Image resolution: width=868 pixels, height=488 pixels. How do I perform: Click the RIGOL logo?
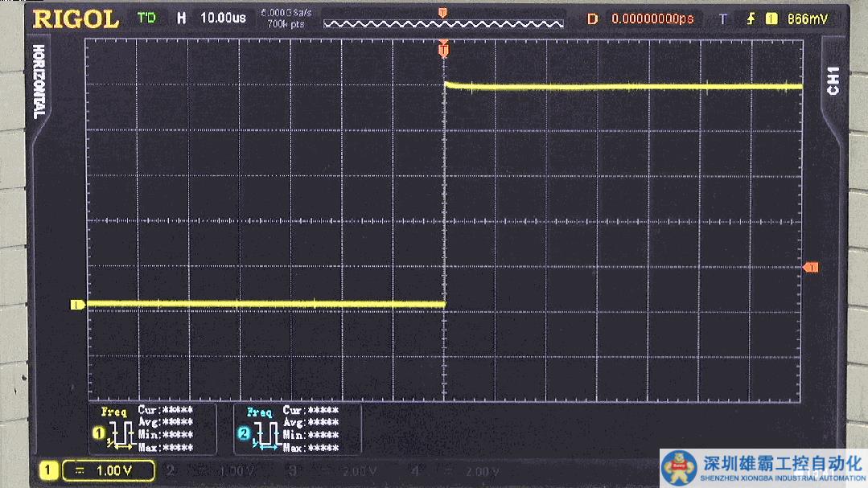tap(75, 18)
